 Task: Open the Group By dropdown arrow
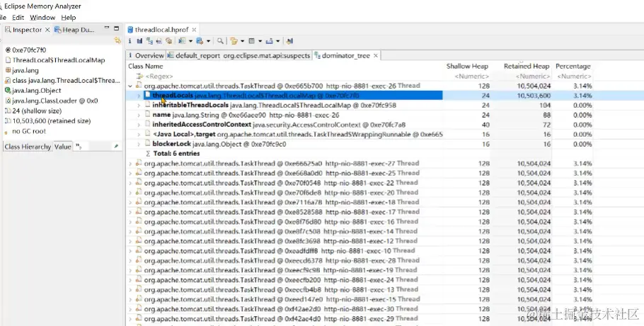click(x=242, y=41)
